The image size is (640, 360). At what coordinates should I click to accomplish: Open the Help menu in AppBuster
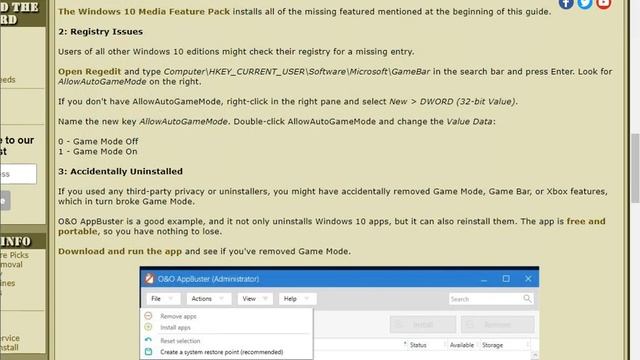pyautogui.click(x=298, y=299)
